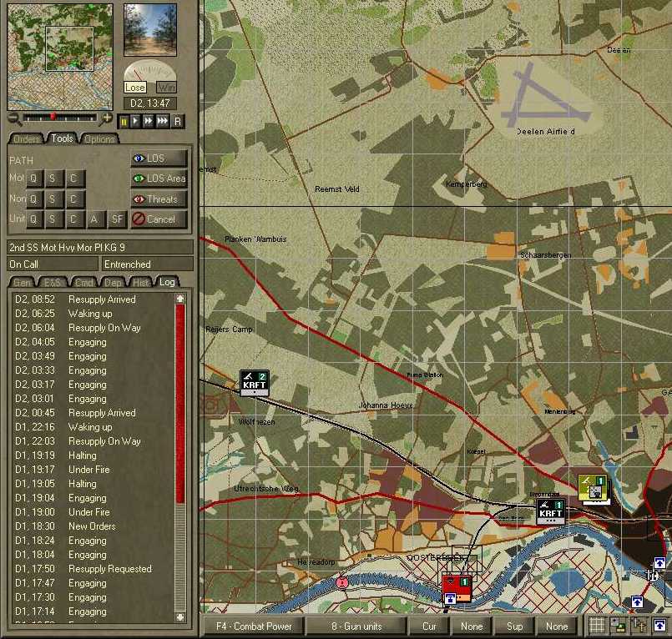672x639 pixels.
Task: Zoom in with the plus magnifier
Action: 106,118
